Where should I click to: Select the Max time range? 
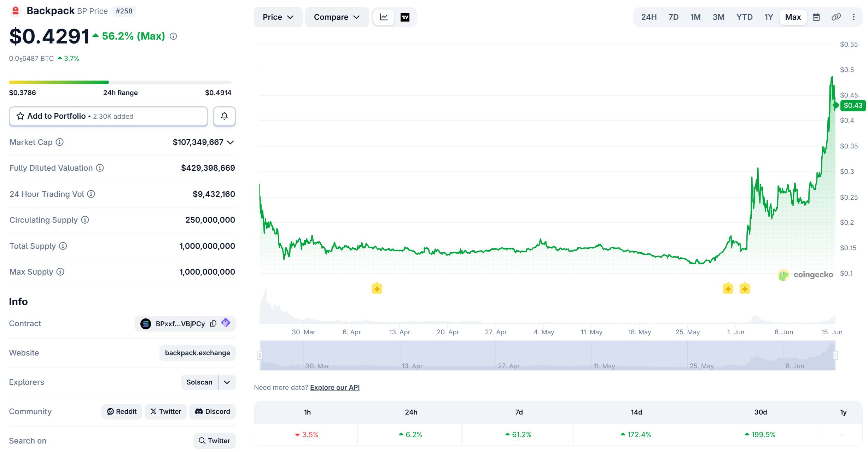(x=793, y=17)
